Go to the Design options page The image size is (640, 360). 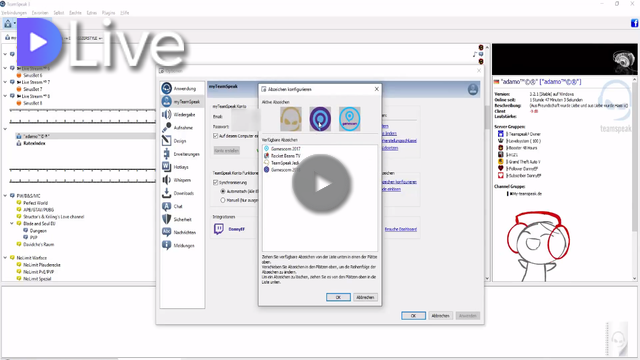point(175,141)
